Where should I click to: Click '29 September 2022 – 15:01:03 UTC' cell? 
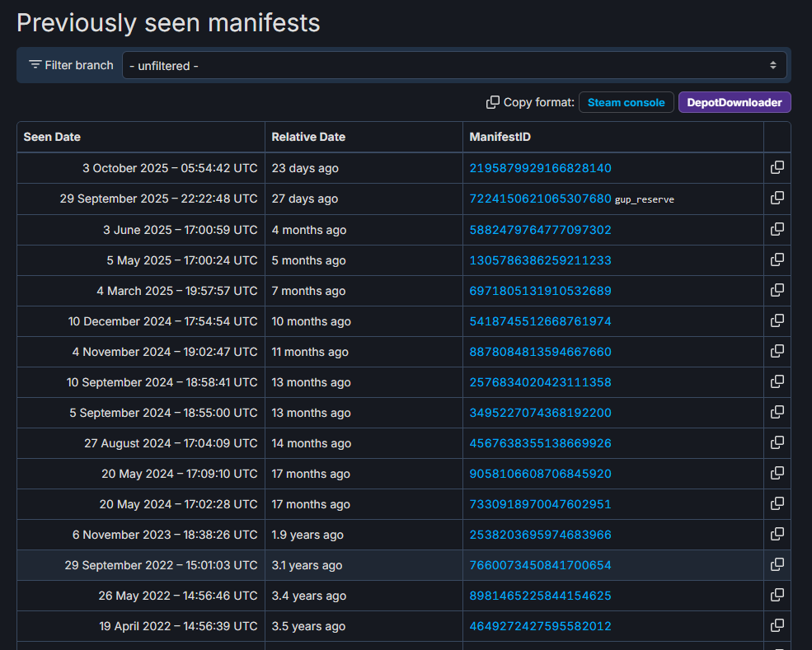[141, 566]
